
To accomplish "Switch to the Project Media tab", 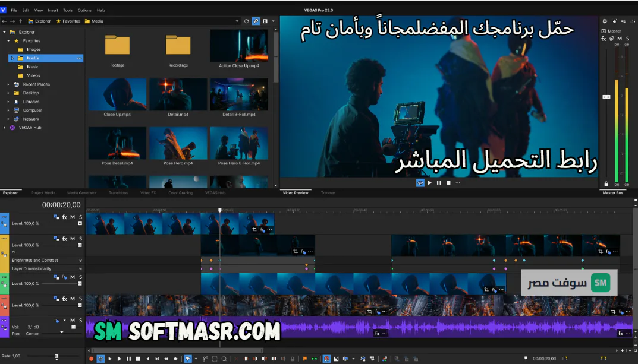I will click(x=43, y=193).
